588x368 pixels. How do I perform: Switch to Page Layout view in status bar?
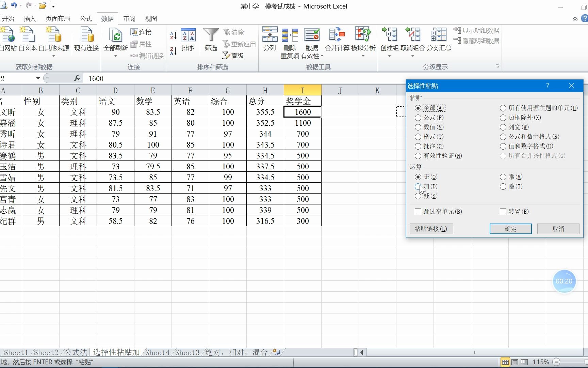(x=515, y=362)
